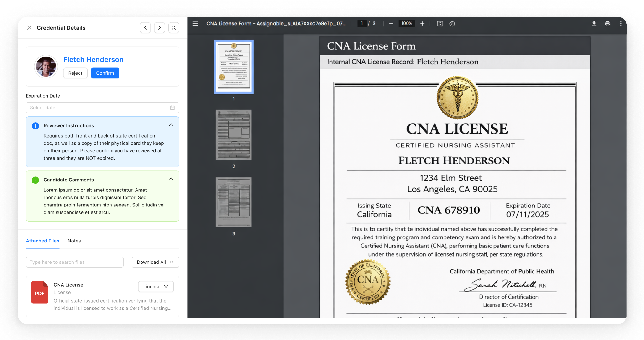The height and width of the screenshot is (340, 644).
Task: Click the Candidate Comments heading
Action: coord(68,180)
